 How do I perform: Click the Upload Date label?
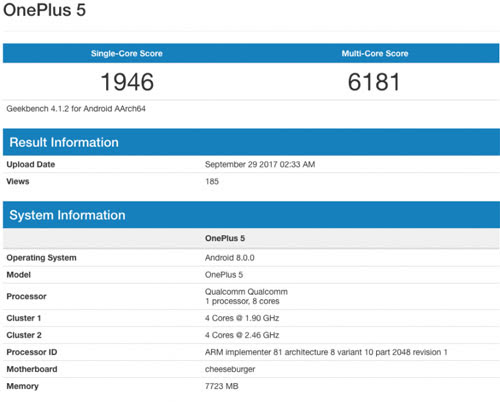point(31,164)
